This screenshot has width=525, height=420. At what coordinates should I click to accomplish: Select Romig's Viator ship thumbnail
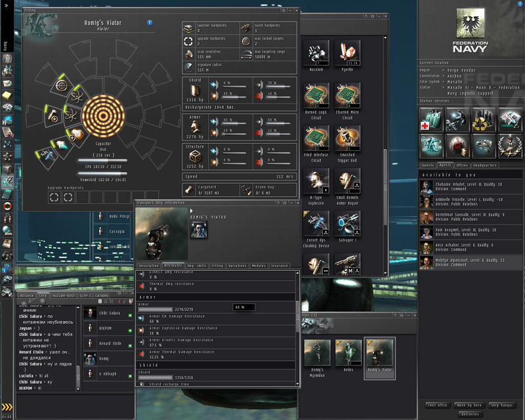click(x=380, y=352)
